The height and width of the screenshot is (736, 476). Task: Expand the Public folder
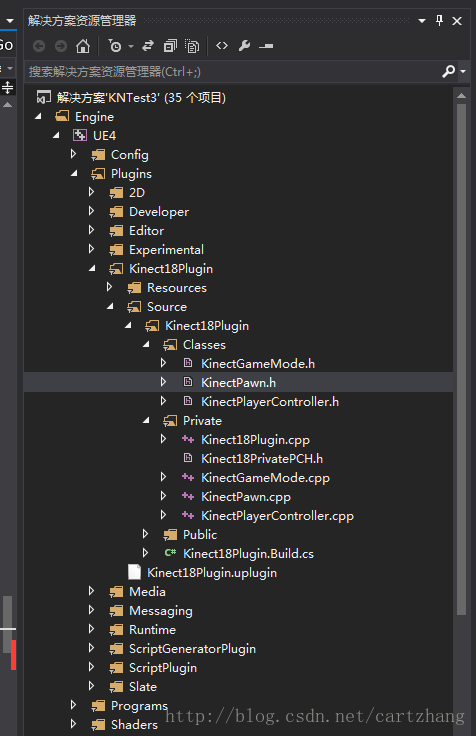click(146, 534)
